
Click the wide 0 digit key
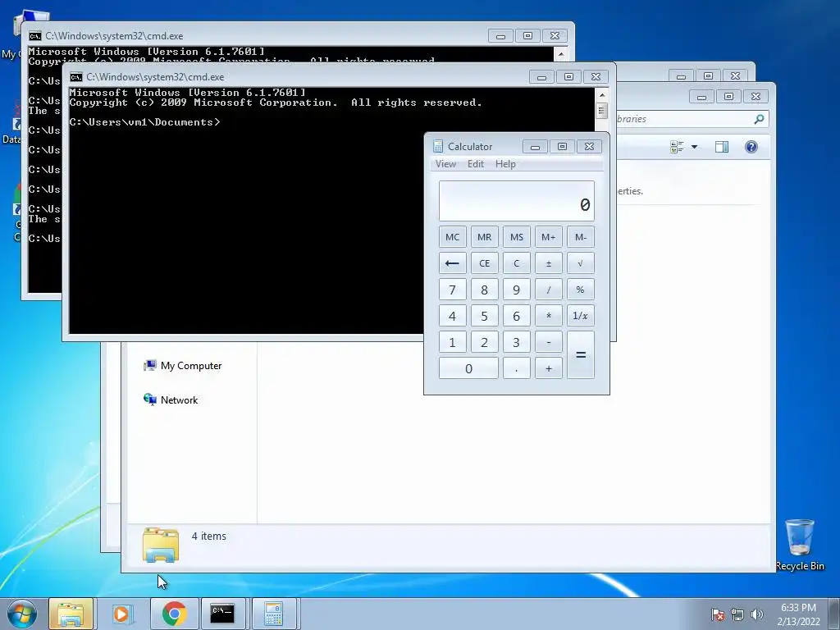[468, 368]
